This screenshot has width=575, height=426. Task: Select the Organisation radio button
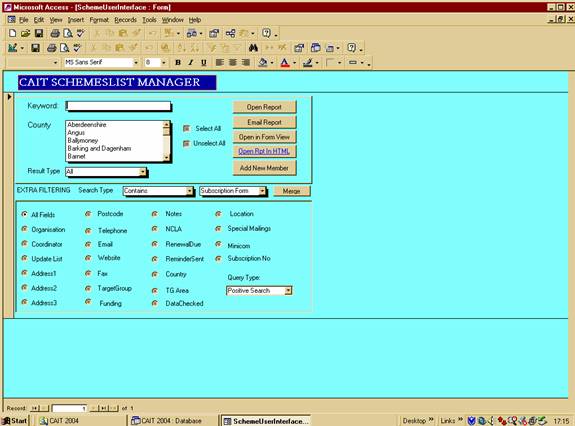click(x=24, y=229)
